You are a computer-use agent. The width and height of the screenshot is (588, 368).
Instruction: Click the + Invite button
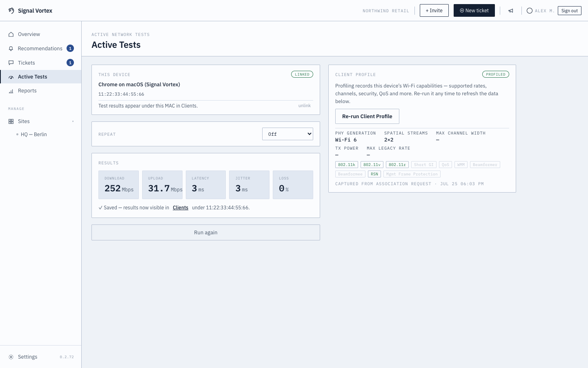434,11
